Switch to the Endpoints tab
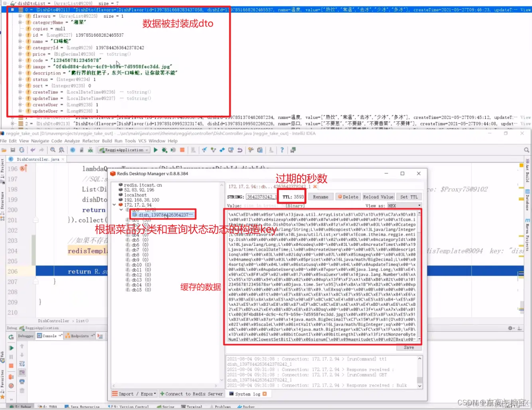This screenshot has height=410, width=532. (x=79, y=336)
